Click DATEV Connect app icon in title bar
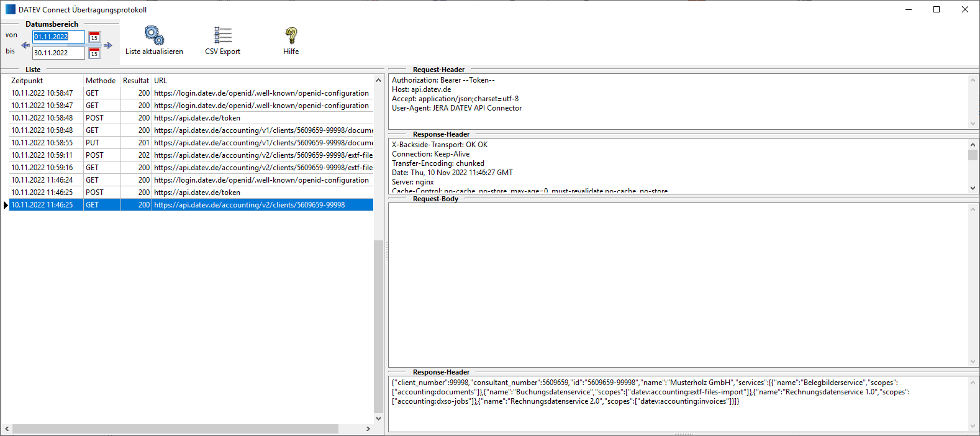The image size is (980, 436). (10, 9)
